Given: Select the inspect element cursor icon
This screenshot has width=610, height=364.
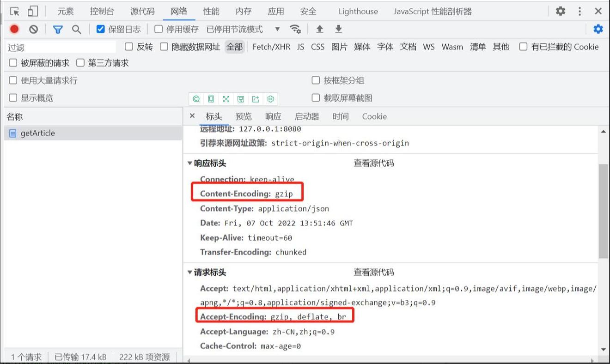Looking at the screenshot, I should 14,11.
